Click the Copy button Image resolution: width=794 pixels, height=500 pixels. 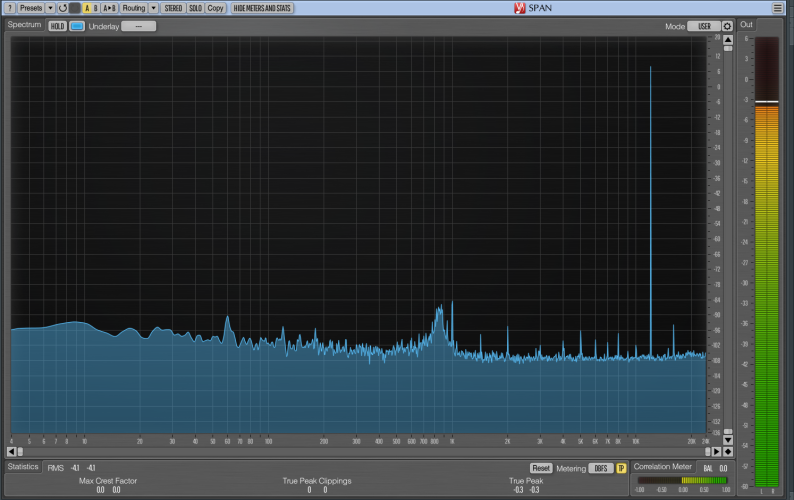point(215,8)
